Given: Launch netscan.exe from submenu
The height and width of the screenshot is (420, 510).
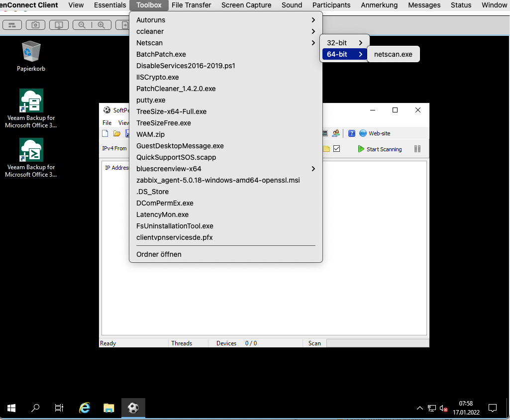Looking at the screenshot, I should (393, 54).
